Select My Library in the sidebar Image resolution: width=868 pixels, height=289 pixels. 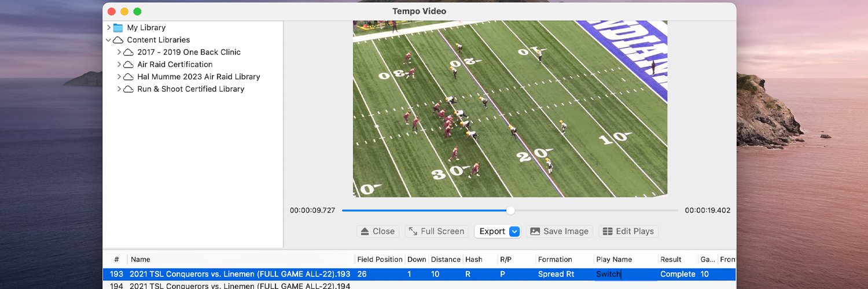(146, 28)
